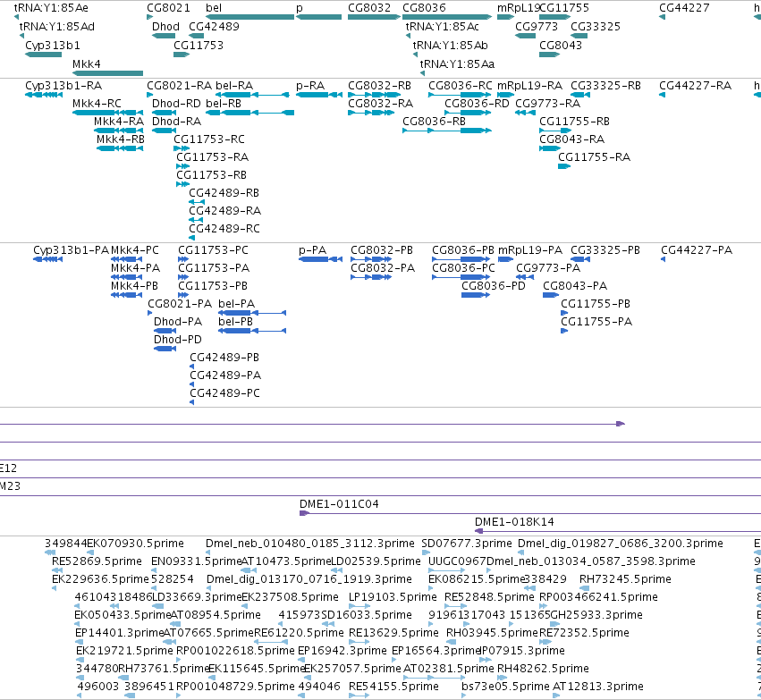
Task: Click the AT12813.3prime label
Action: pos(598,687)
